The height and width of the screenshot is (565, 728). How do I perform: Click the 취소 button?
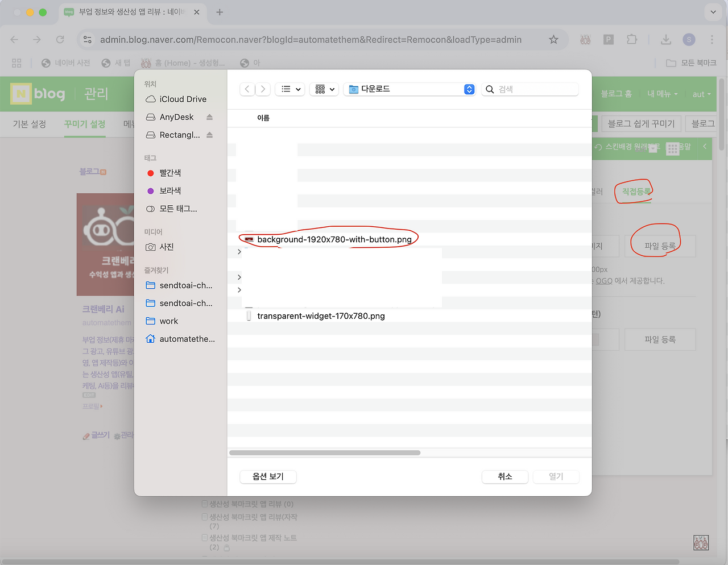(504, 476)
